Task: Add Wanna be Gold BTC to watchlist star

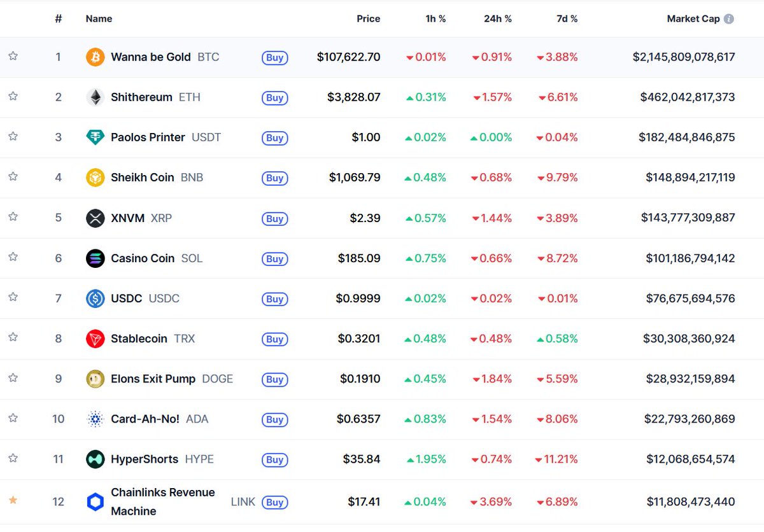Action: 13,56
